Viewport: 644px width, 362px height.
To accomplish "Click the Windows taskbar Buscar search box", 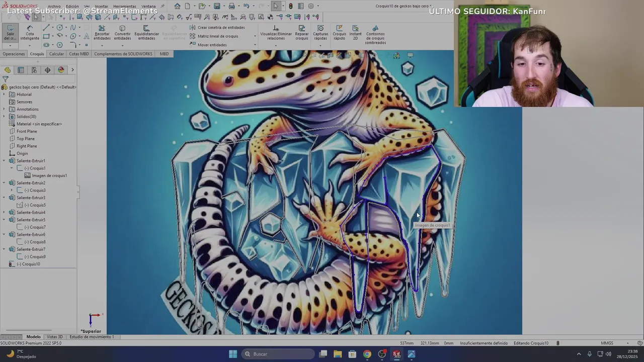I will coord(278,354).
